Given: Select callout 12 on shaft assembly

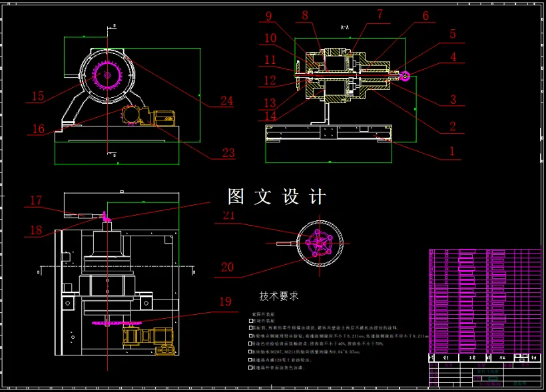Looking at the screenshot, I should (269, 80).
